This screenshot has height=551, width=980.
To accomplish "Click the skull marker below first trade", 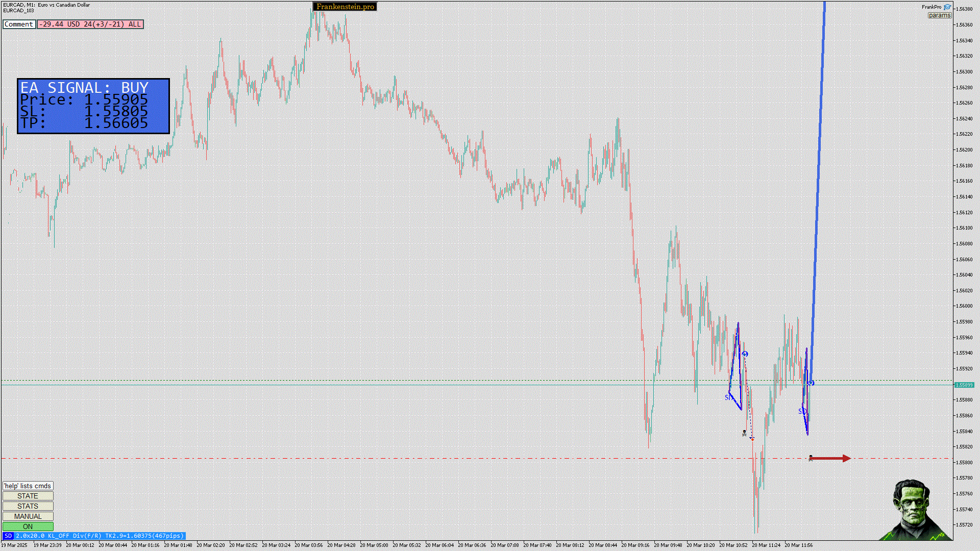I will tap(744, 433).
